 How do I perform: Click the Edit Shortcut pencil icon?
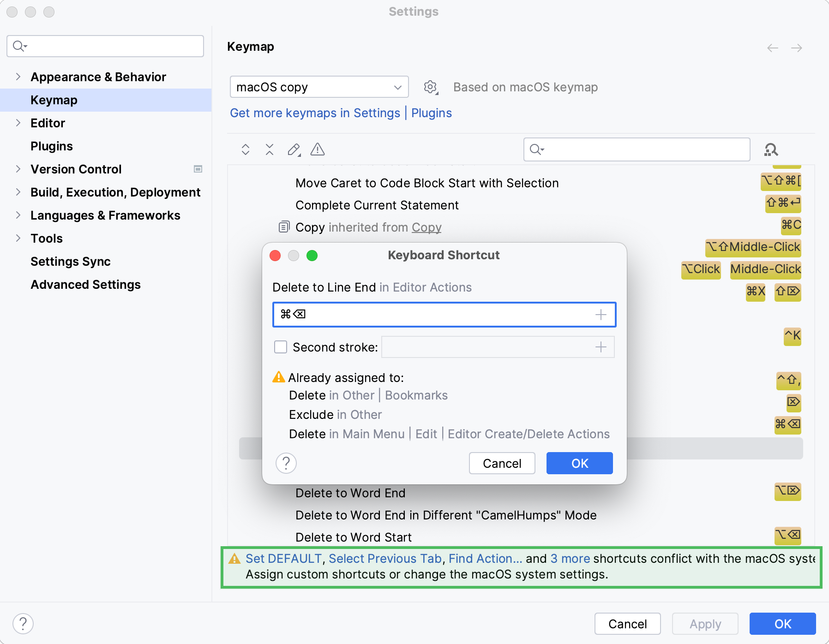point(294,149)
